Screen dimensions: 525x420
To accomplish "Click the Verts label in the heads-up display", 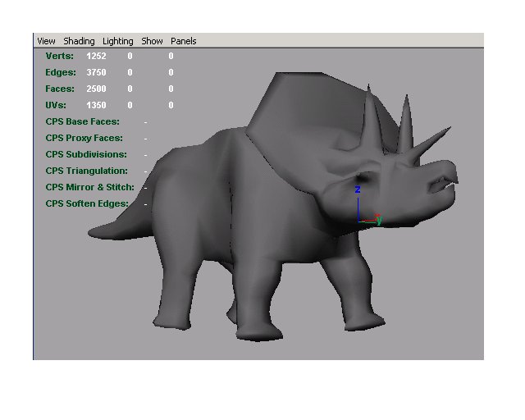I will click(x=59, y=56).
